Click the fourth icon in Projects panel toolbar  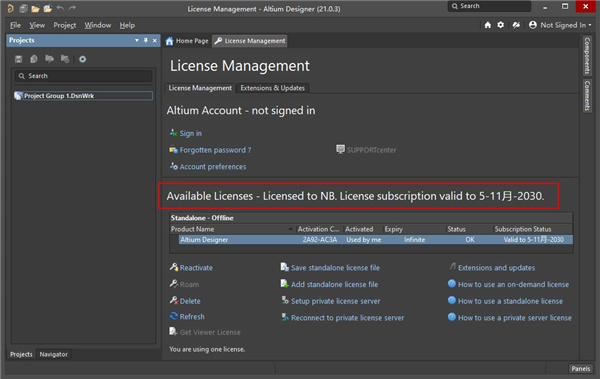pos(65,59)
